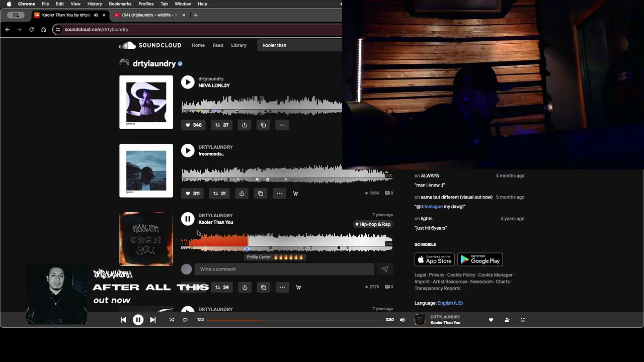The image size is (644, 362).
Task: Change language from English (US)
Action: (x=450, y=303)
